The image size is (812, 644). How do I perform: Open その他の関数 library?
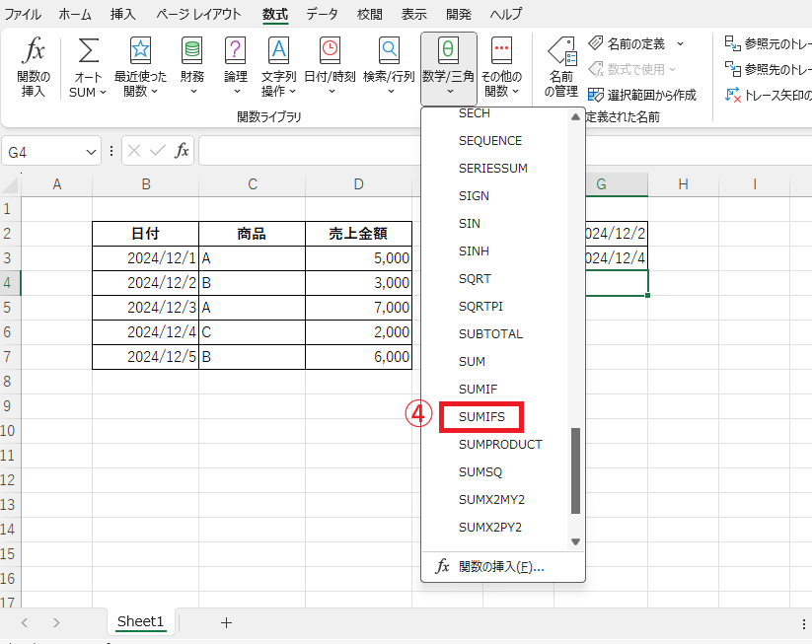coord(501,67)
